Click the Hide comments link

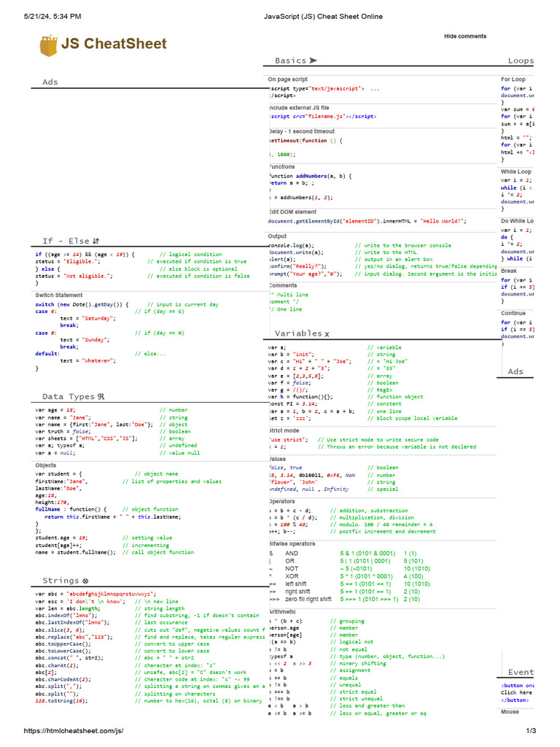465,36
